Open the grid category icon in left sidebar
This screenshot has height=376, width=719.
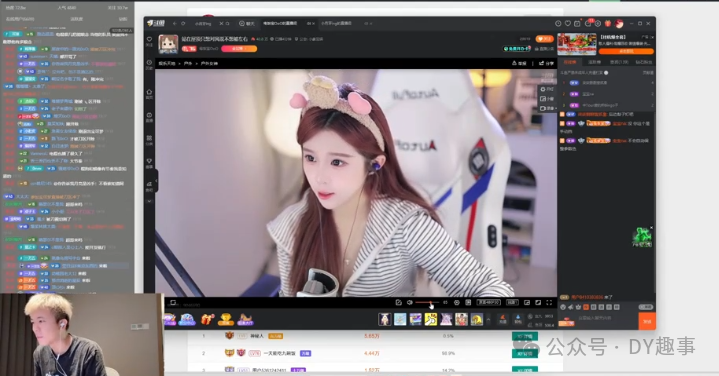coord(149,139)
